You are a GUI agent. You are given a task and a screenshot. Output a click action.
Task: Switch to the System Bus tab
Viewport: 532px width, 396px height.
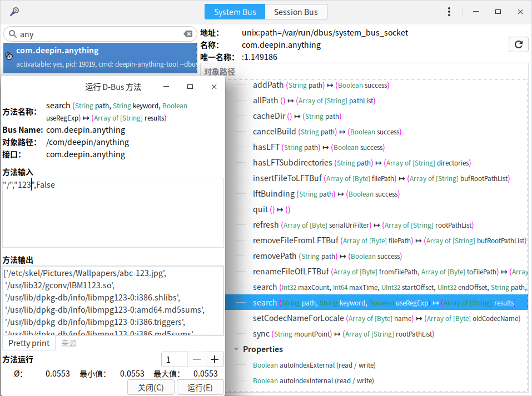click(x=235, y=12)
